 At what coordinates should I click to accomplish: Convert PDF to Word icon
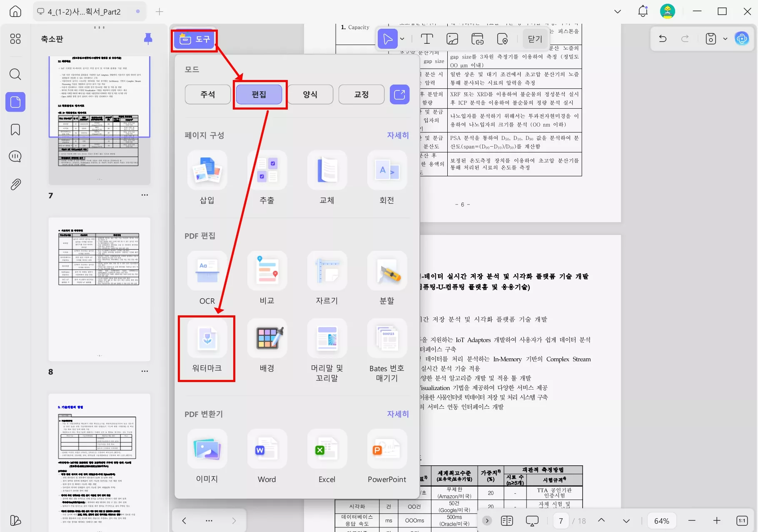267,449
